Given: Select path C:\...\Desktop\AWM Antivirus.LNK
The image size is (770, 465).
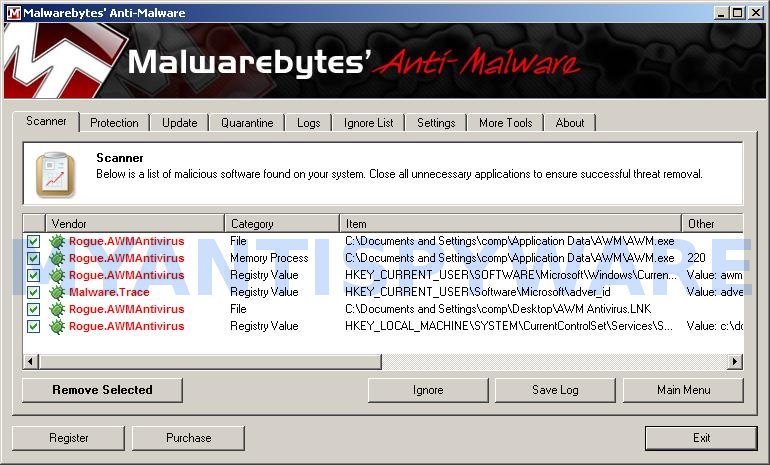Looking at the screenshot, I should 498,309.
